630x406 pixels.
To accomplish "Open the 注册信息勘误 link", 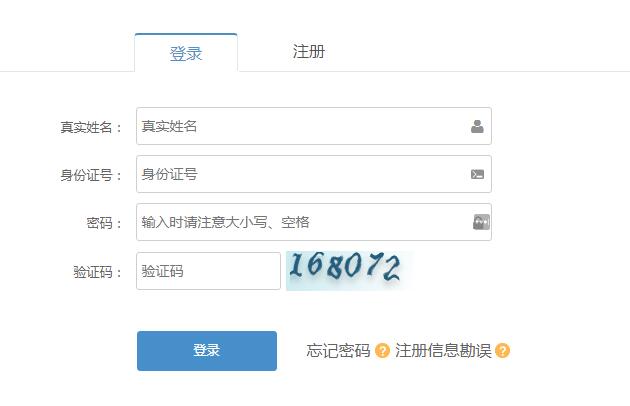I will click(443, 351).
